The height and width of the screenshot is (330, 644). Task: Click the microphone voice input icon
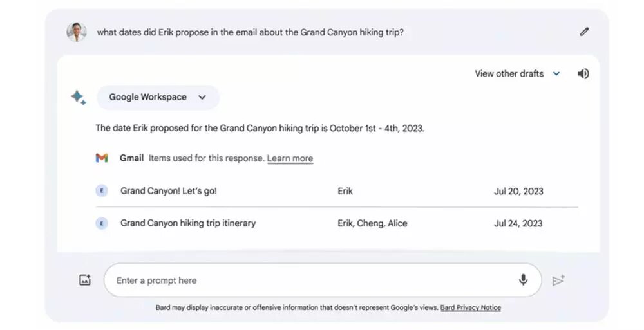523,280
